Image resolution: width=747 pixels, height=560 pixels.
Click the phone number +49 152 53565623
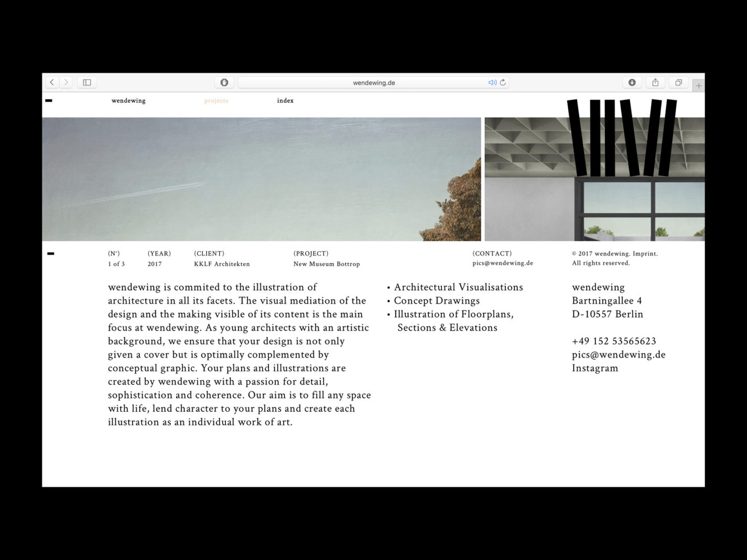point(614,341)
